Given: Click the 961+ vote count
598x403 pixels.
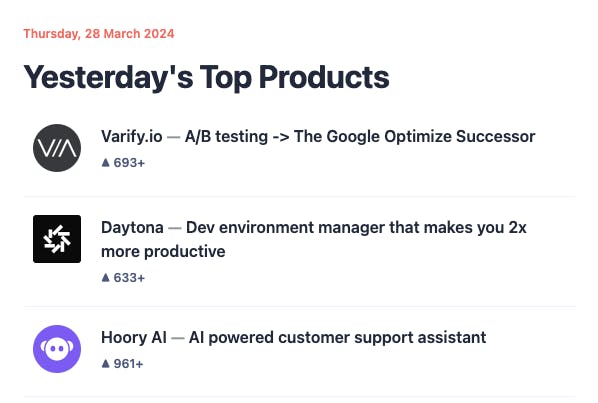Looking at the screenshot, I should tap(129, 364).
